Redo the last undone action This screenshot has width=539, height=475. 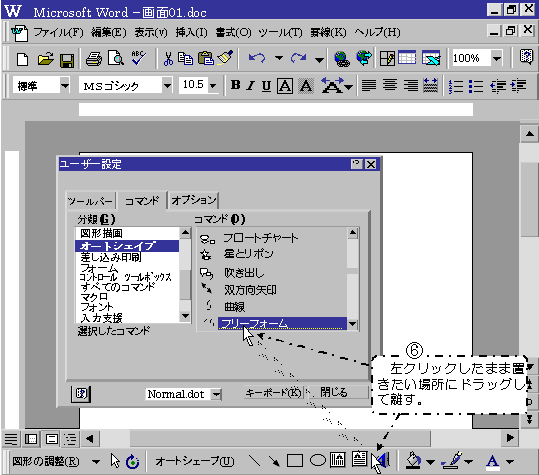(299, 58)
